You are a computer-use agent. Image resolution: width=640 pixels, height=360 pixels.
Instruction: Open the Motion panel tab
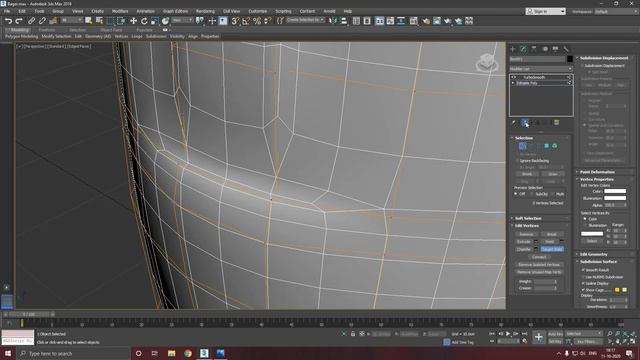click(544, 49)
